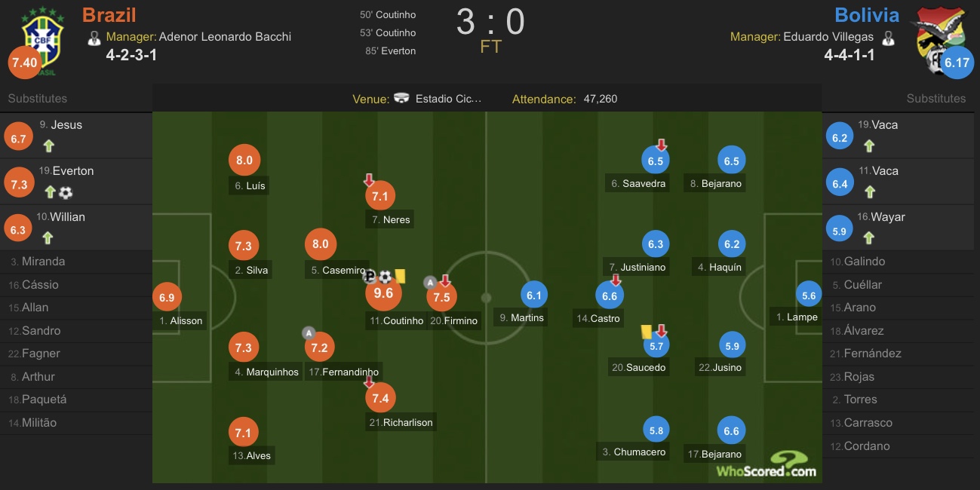Click Brazil's 7.40 team rating badge
This screenshot has width=980, height=490.
coord(25,63)
